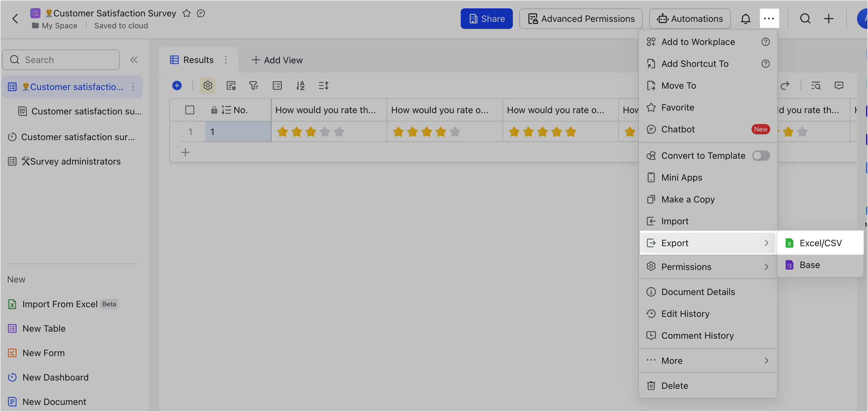Screen dimensions: 868x412
Task: Expand the More submenu in the menu
Action: (x=707, y=360)
